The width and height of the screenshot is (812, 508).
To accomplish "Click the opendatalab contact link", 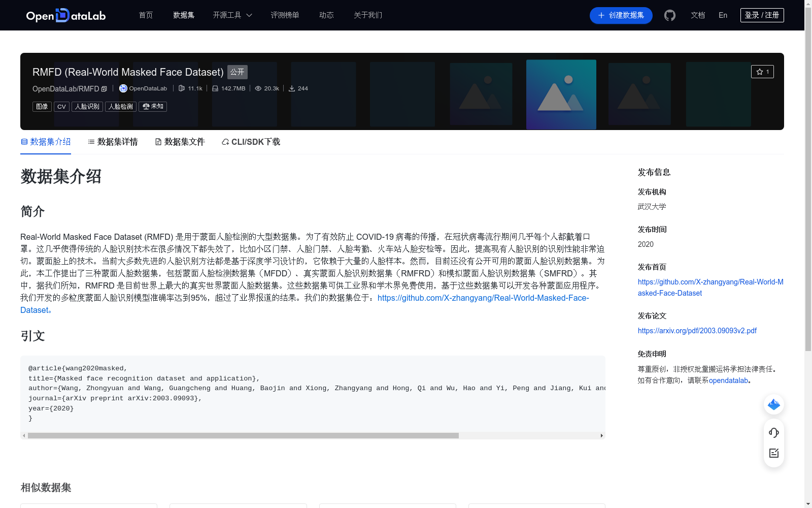I will tap(728, 380).
